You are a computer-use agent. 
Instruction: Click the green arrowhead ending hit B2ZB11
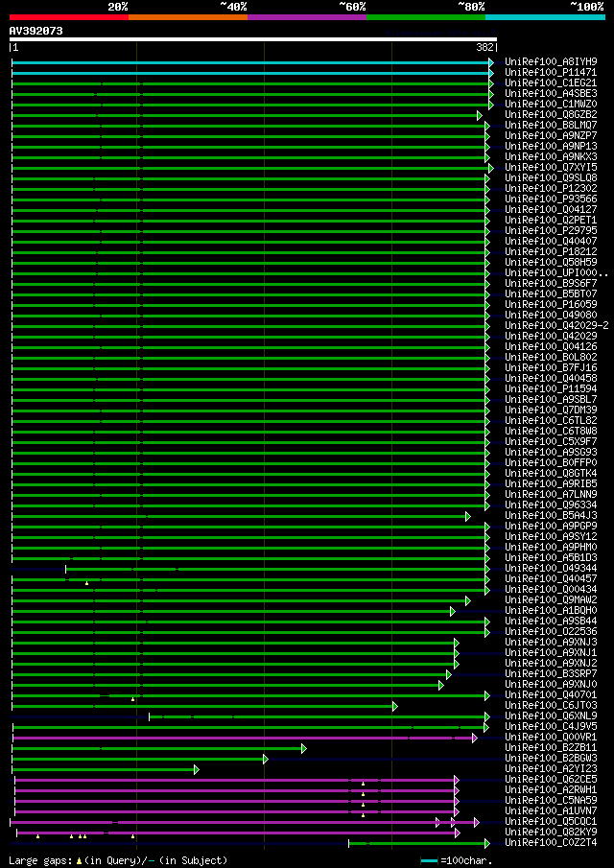point(304,748)
